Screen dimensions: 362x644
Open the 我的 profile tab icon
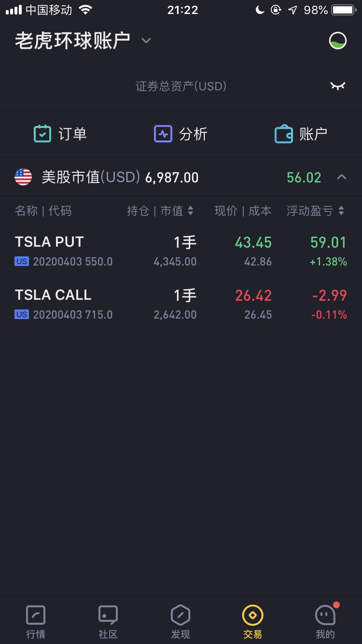pos(325,615)
